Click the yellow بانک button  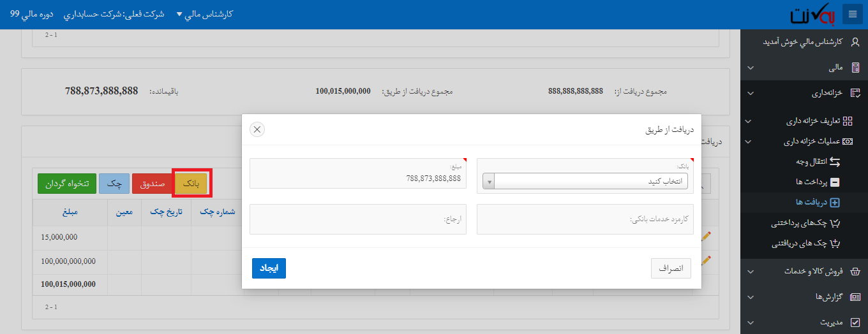coord(191,184)
